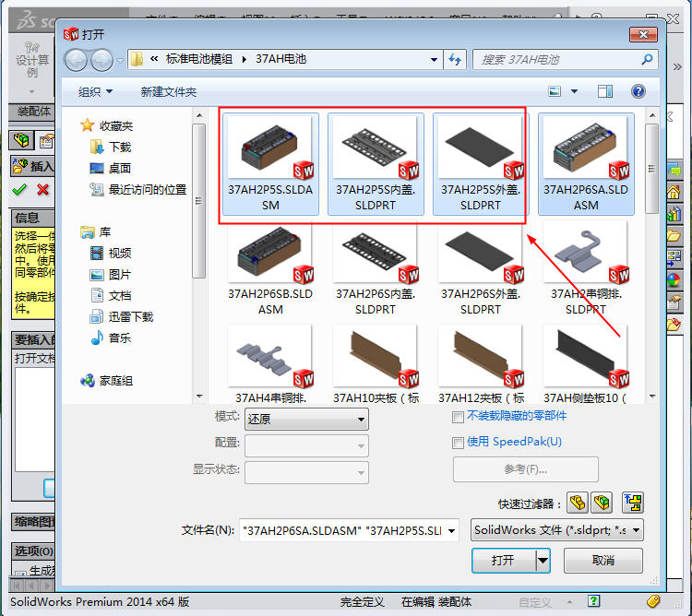Viewport: 692px width, 616px height.
Task: Click the green checkmark OK icon
Action: (x=19, y=189)
